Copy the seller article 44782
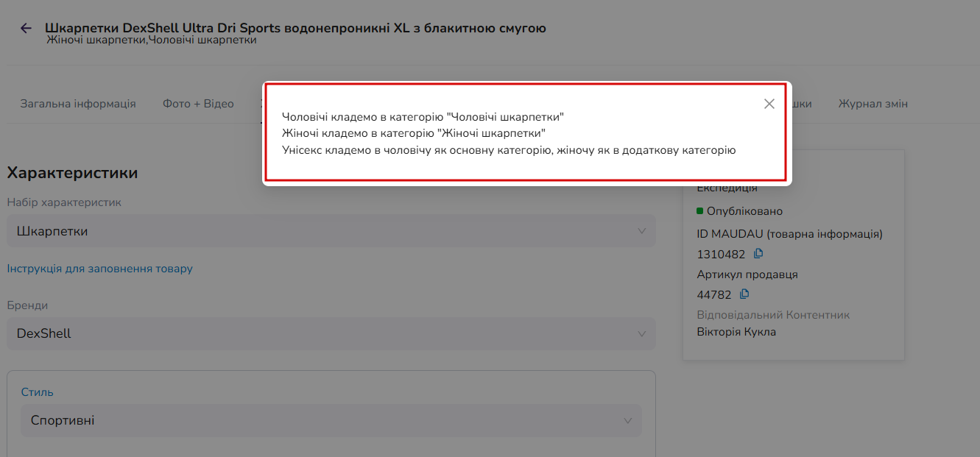980x457 pixels. 744,294
